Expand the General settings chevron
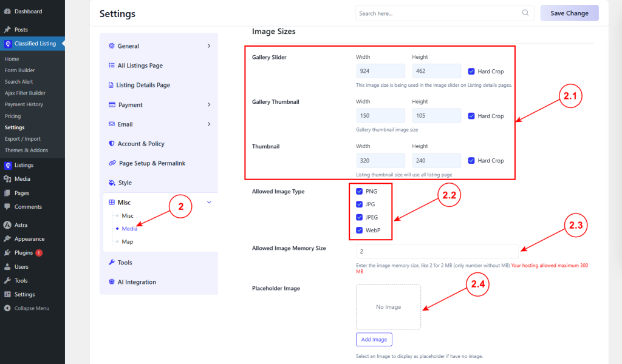Image resolution: width=622 pixels, height=364 pixels. (x=209, y=45)
